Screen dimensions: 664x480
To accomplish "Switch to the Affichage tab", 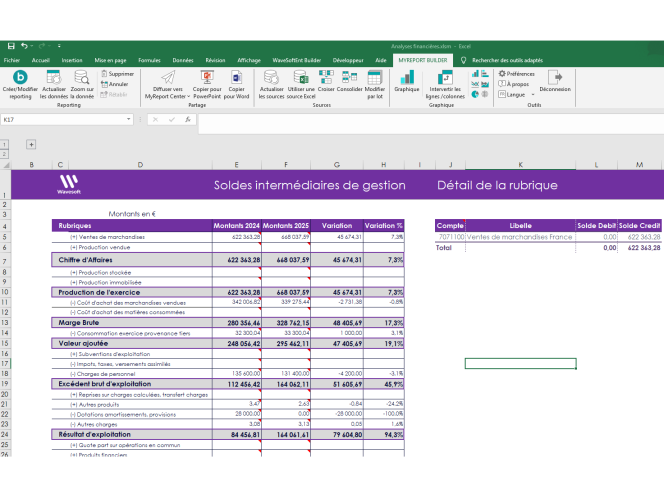I will [x=249, y=60].
